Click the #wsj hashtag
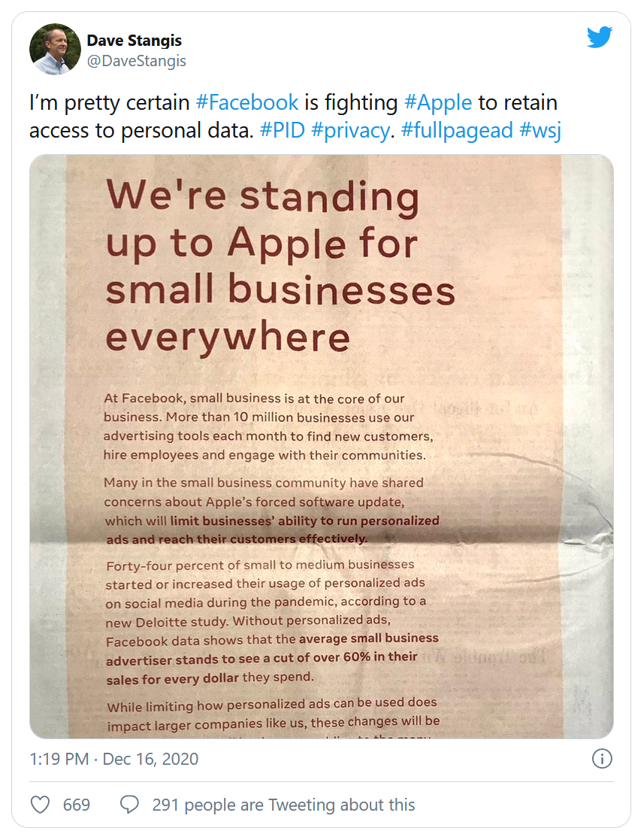The height and width of the screenshot is (840, 641). tap(540, 130)
